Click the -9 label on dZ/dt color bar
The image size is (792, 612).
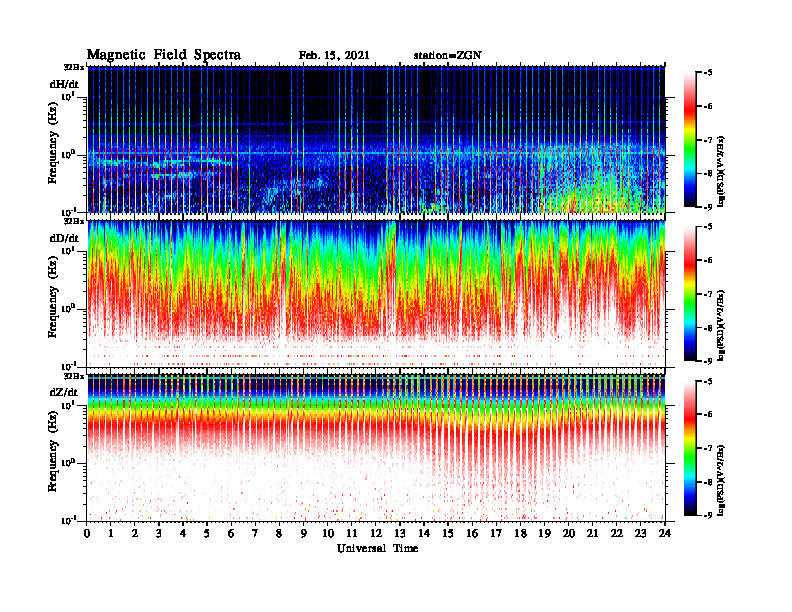click(x=708, y=515)
